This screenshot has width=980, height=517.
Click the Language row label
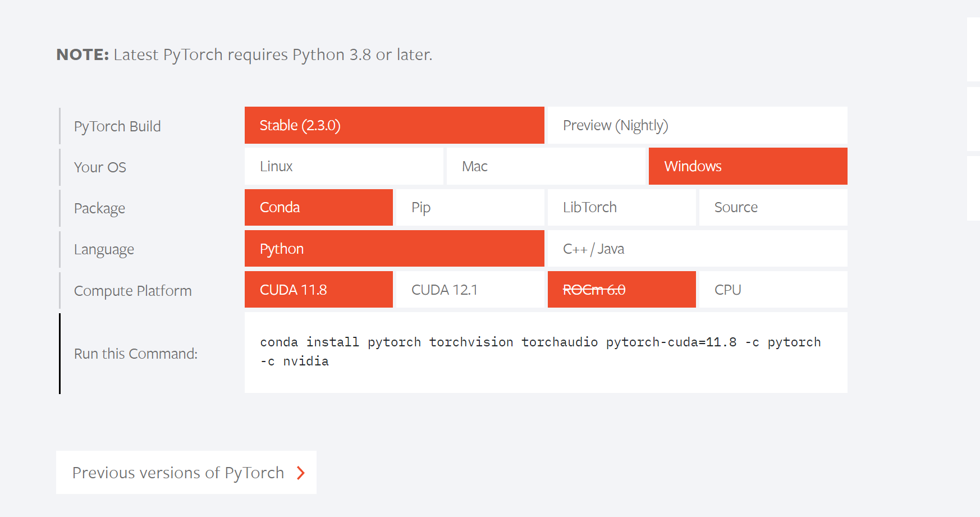tap(104, 249)
